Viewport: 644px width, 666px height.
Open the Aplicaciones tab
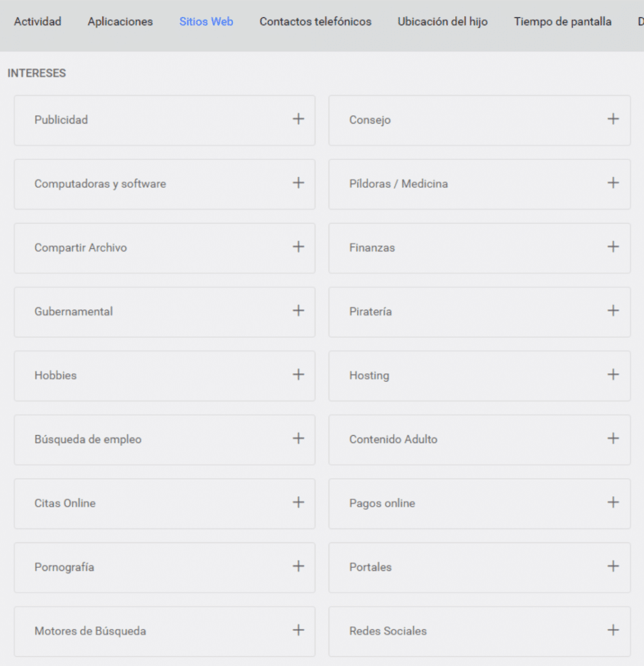(120, 21)
